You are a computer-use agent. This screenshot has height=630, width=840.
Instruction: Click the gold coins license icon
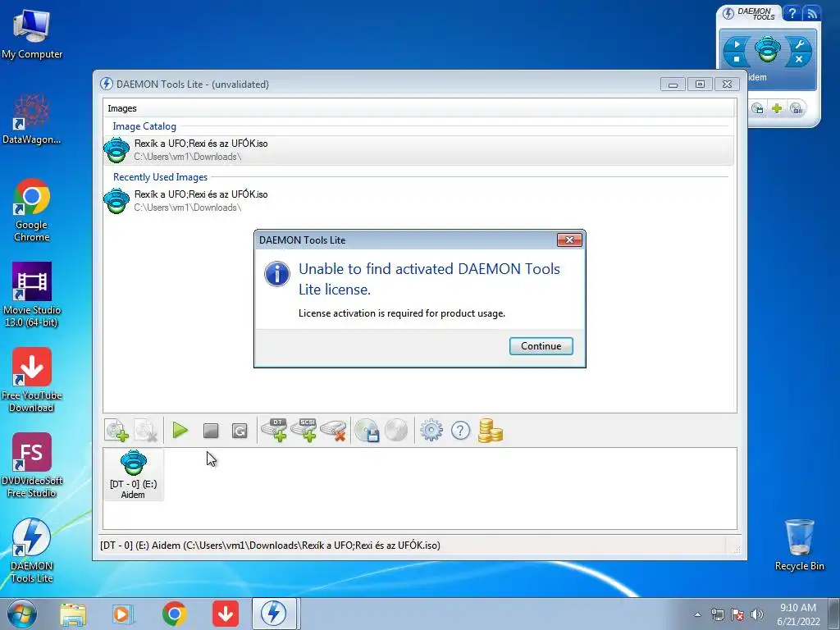click(x=490, y=430)
